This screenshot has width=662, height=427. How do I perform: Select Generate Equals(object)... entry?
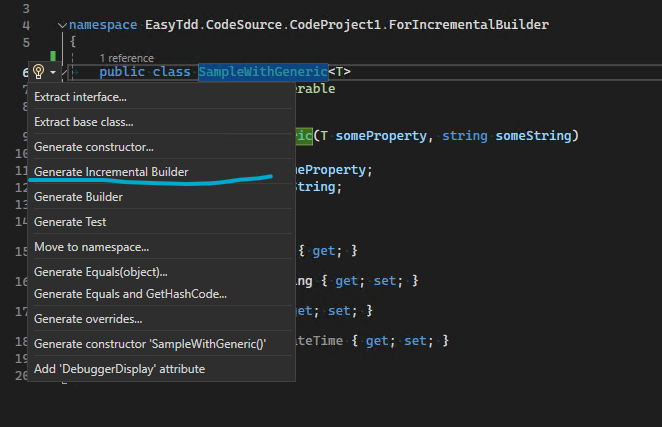[160, 272]
